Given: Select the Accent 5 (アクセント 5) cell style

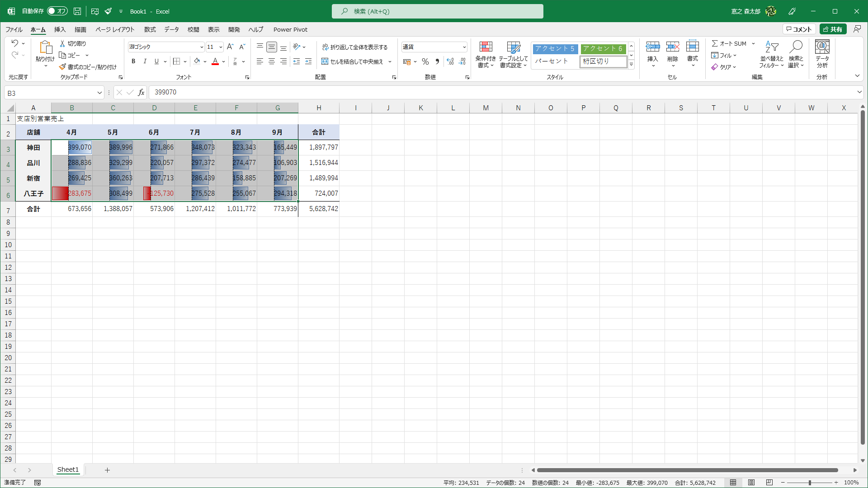Looking at the screenshot, I should point(555,48).
